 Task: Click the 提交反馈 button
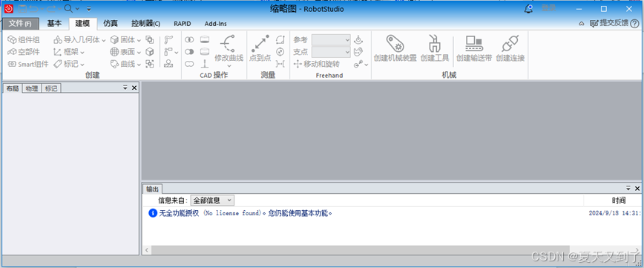(609, 24)
